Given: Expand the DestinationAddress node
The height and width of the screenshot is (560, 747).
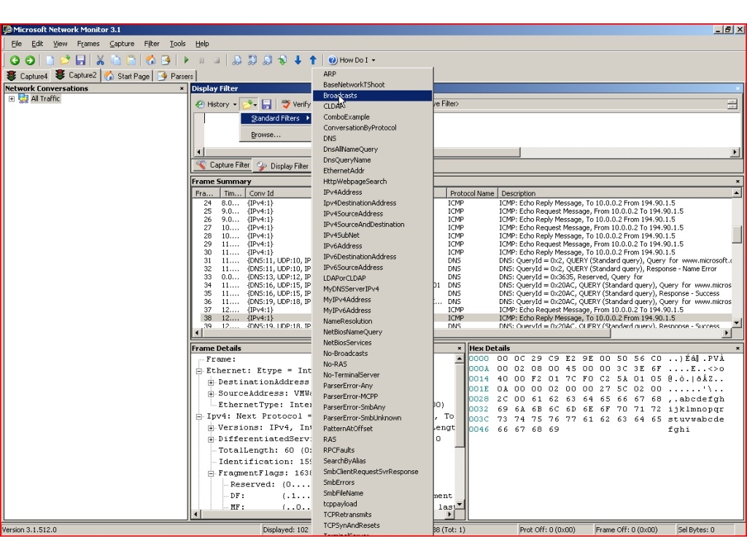Looking at the screenshot, I should (x=211, y=382).
